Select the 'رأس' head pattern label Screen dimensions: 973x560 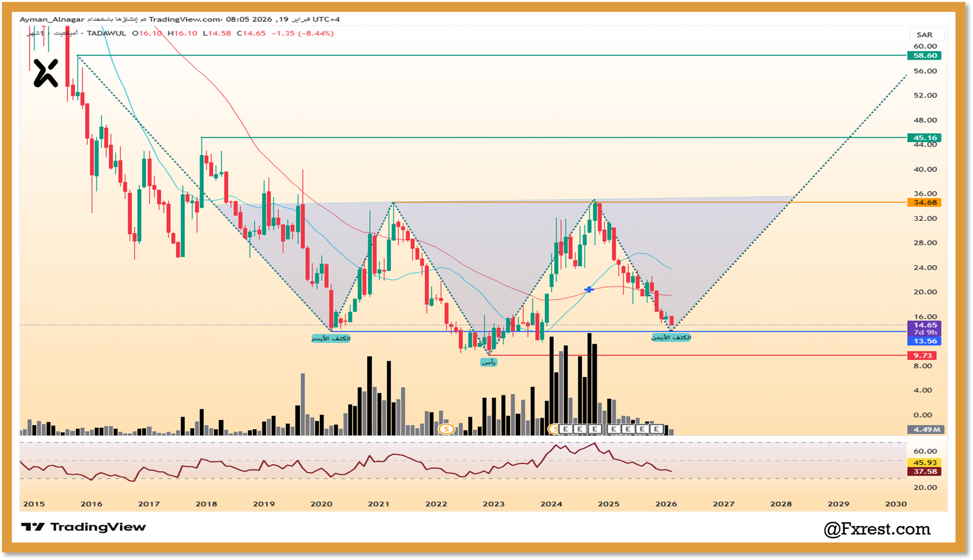pyautogui.click(x=488, y=362)
